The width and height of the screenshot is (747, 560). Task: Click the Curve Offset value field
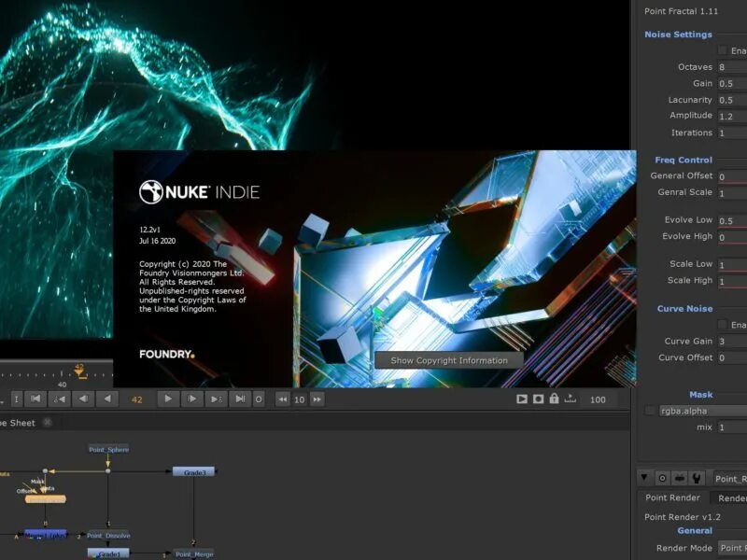[732, 357]
